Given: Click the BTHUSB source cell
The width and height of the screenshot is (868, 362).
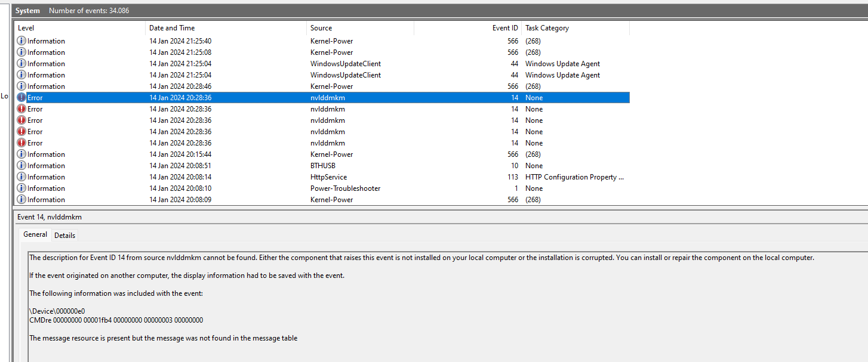Looking at the screenshot, I should (323, 166).
